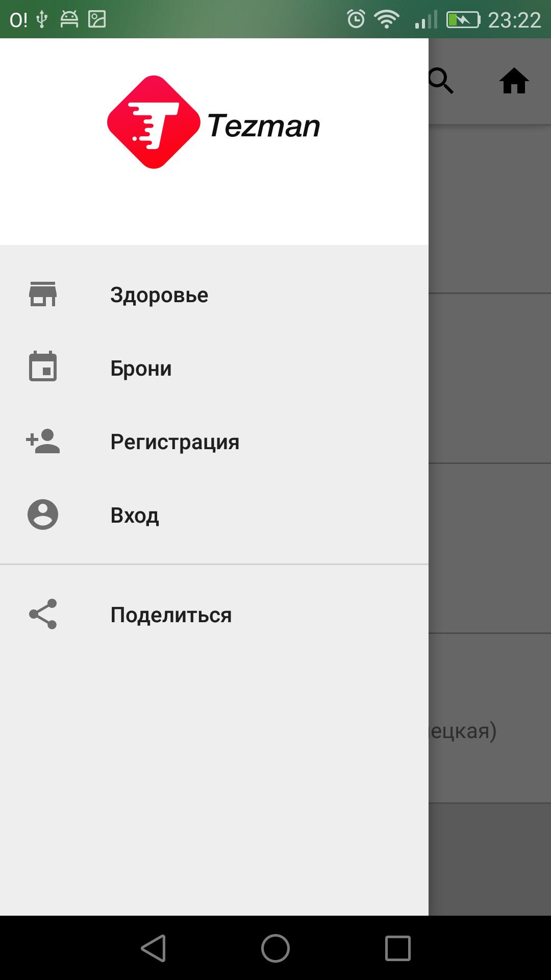
Task: Tap the add-person icon for Регистрация
Action: [43, 441]
